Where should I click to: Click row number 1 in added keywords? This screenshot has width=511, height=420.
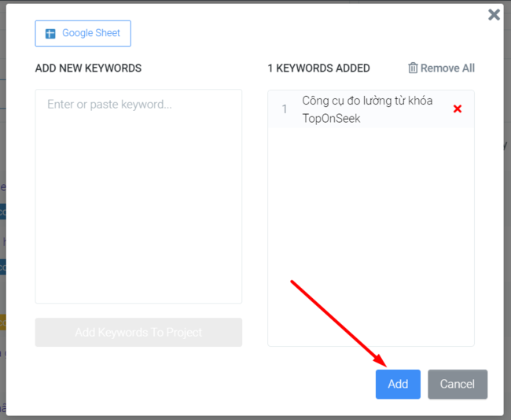[x=284, y=109]
